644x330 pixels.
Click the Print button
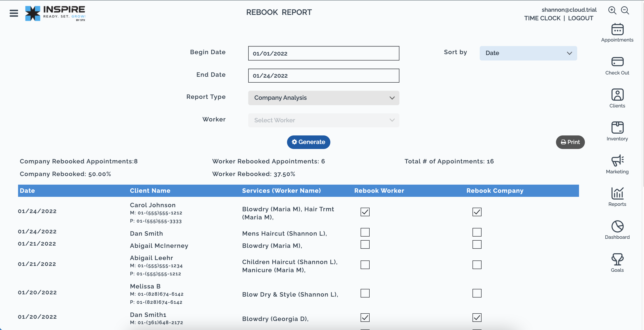tap(570, 142)
